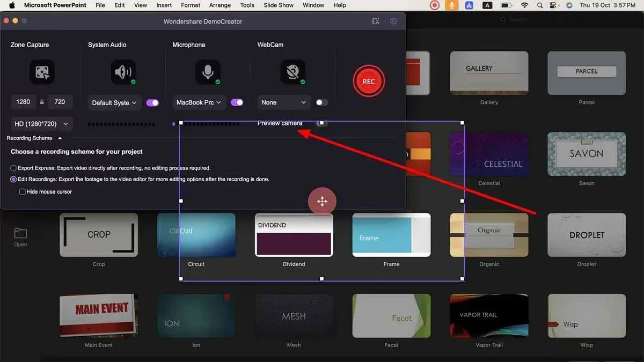Screen dimensions: 644x362
Task: Click the move capture zone crosshair handle
Action: click(322, 202)
